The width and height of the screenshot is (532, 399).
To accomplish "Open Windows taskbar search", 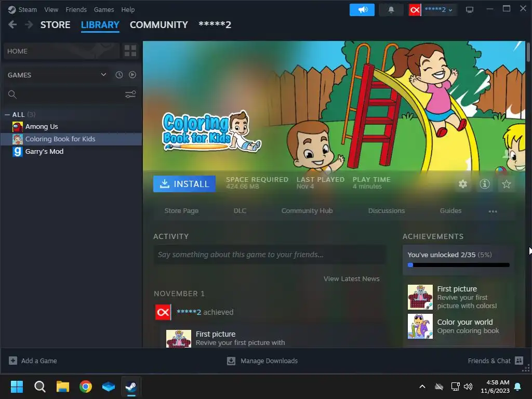I will 39,387.
